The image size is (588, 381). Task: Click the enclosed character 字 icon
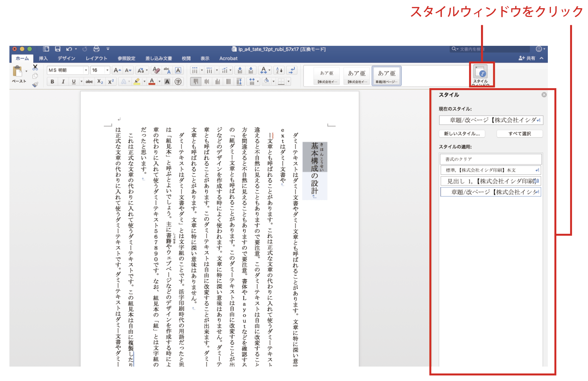(x=178, y=82)
